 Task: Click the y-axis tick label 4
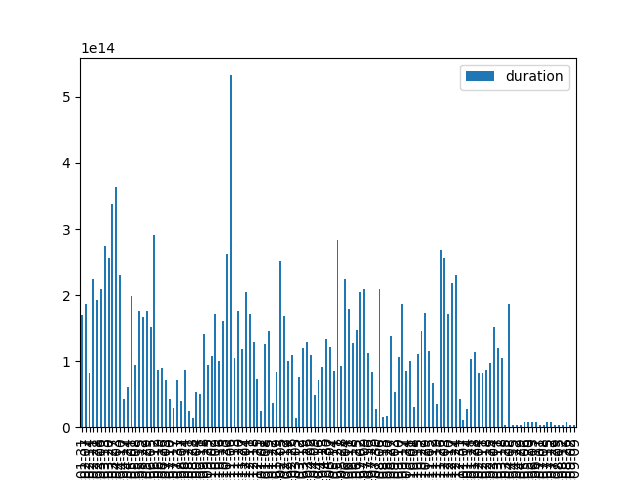click(68, 163)
